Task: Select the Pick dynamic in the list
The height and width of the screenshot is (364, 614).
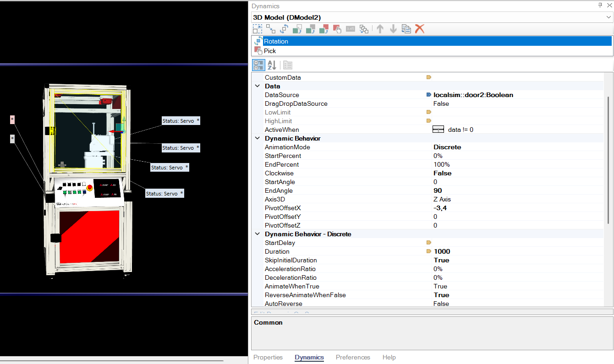Action: [432, 51]
